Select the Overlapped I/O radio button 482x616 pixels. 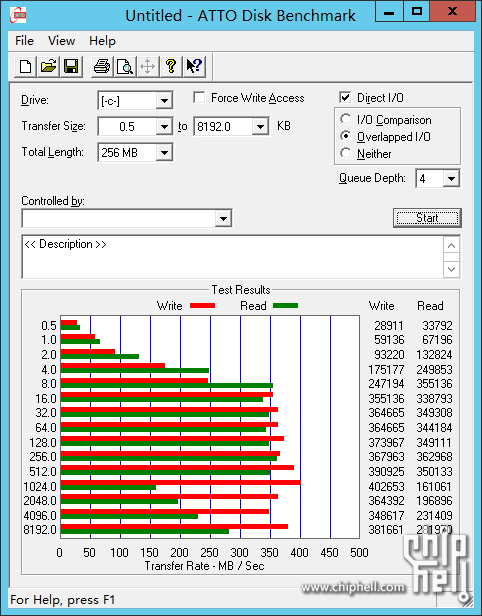click(346, 136)
